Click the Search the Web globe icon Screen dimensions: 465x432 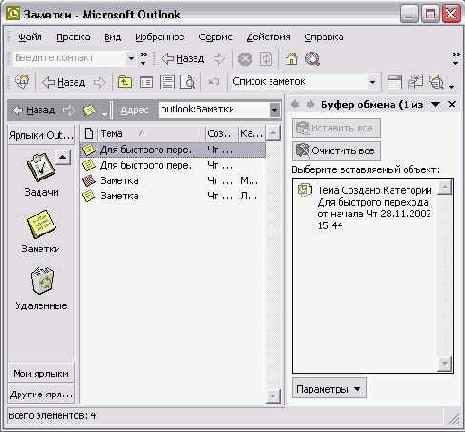(x=312, y=59)
